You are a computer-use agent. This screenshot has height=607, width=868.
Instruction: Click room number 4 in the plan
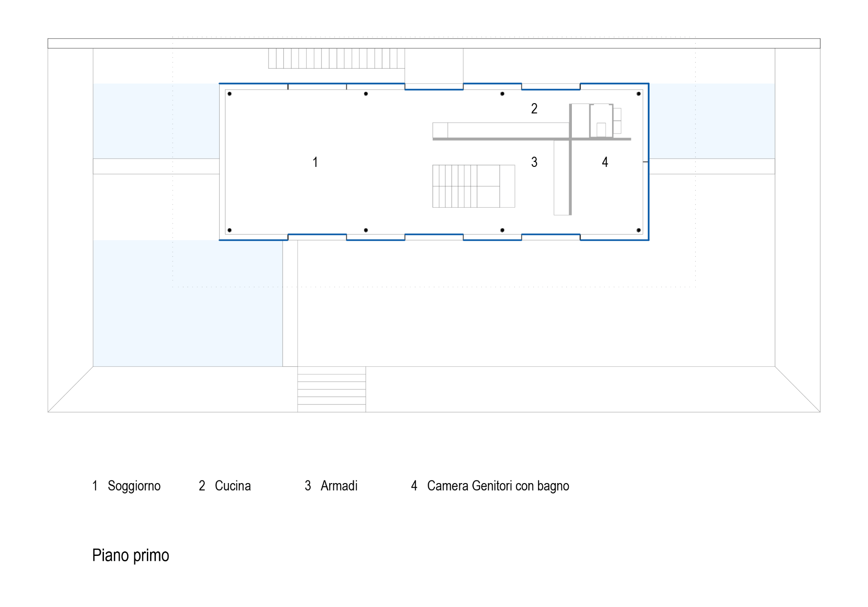(605, 162)
